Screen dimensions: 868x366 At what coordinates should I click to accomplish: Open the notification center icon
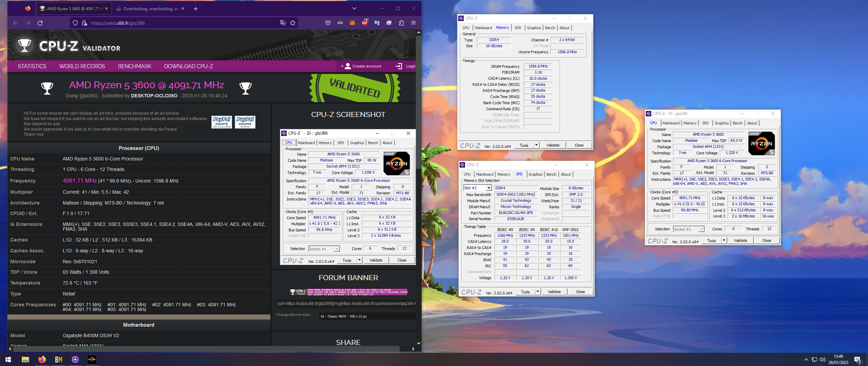(x=858, y=360)
